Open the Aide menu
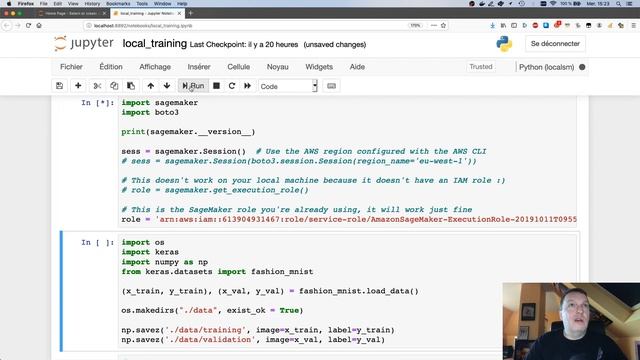The height and width of the screenshot is (360, 640). pyautogui.click(x=357, y=67)
